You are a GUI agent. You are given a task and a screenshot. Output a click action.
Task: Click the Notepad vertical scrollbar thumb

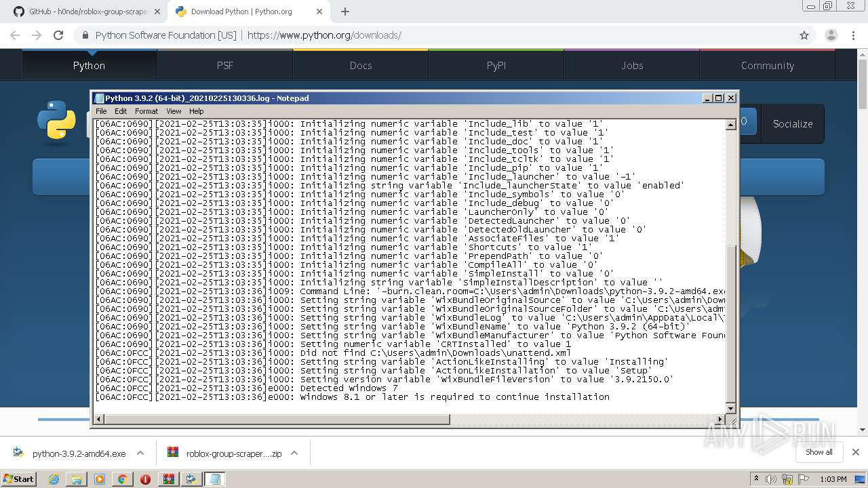pos(731,323)
